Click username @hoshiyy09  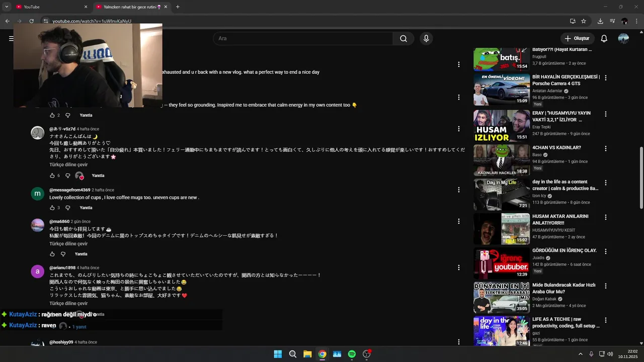(61, 342)
